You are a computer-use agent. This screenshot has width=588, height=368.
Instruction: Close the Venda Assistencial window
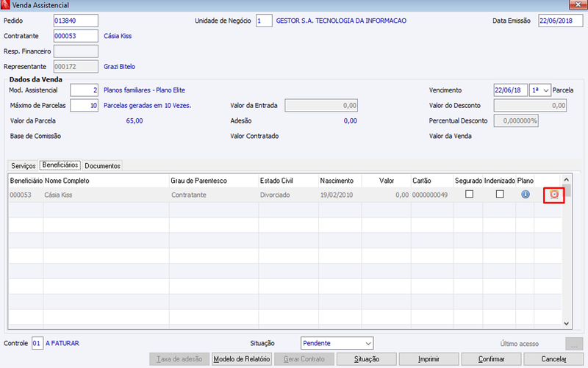click(578, 4)
